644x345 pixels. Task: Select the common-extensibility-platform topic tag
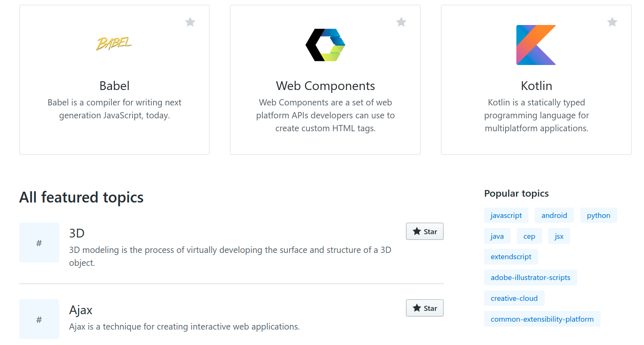click(x=542, y=319)
